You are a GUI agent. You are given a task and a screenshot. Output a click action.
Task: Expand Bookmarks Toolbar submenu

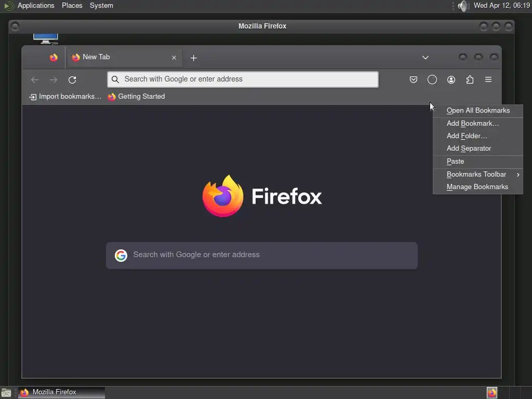pos(478,175)
